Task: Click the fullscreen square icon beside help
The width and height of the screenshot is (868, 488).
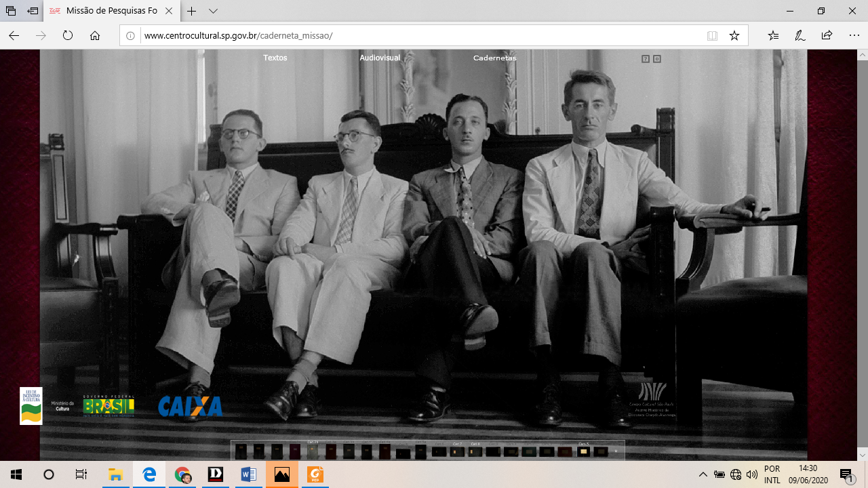Action: 657,59
